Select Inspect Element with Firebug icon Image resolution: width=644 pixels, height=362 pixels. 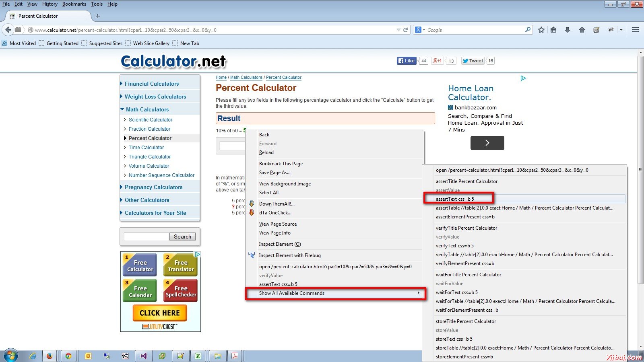click(252, 255)
